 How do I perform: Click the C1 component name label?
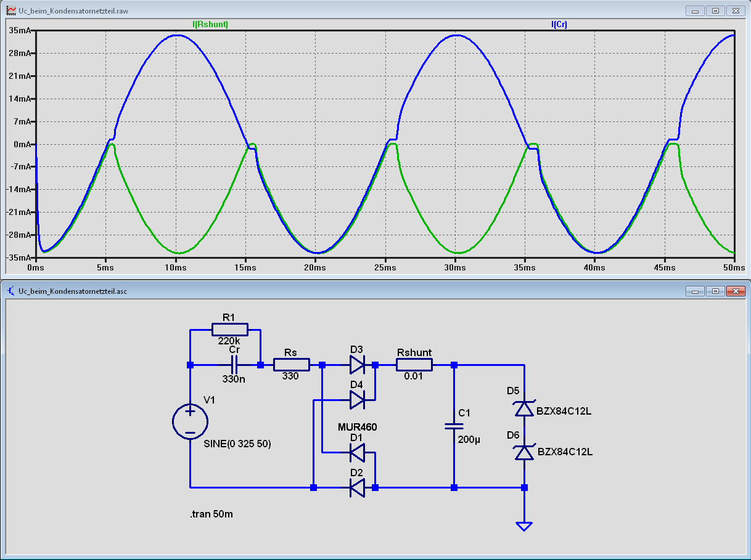click(x=464, y=412)
